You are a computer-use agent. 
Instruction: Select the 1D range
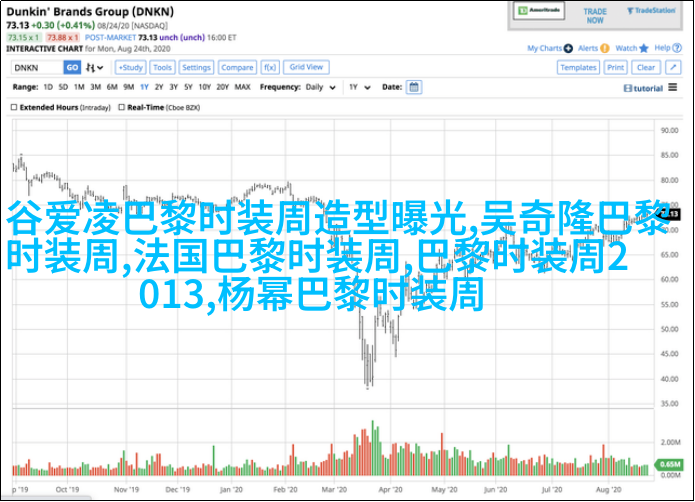click(48, 87)
